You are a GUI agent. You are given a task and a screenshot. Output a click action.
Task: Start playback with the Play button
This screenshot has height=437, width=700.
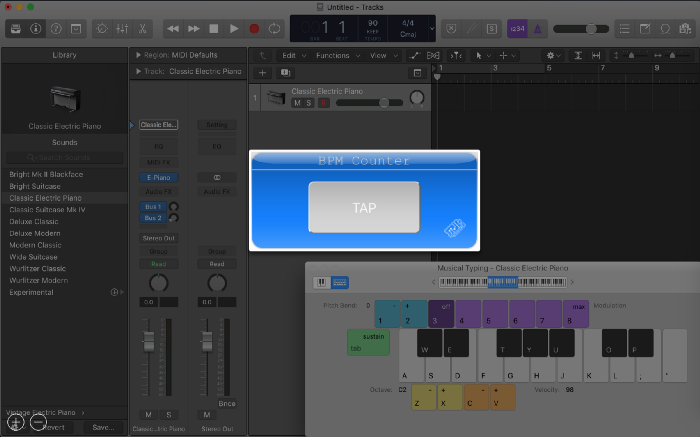tap(234, 29)
